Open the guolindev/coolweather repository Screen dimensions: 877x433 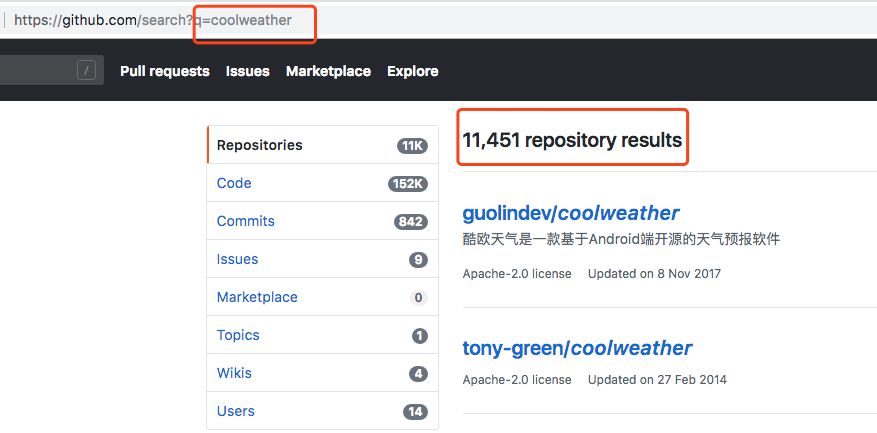(x=571, y=213)
